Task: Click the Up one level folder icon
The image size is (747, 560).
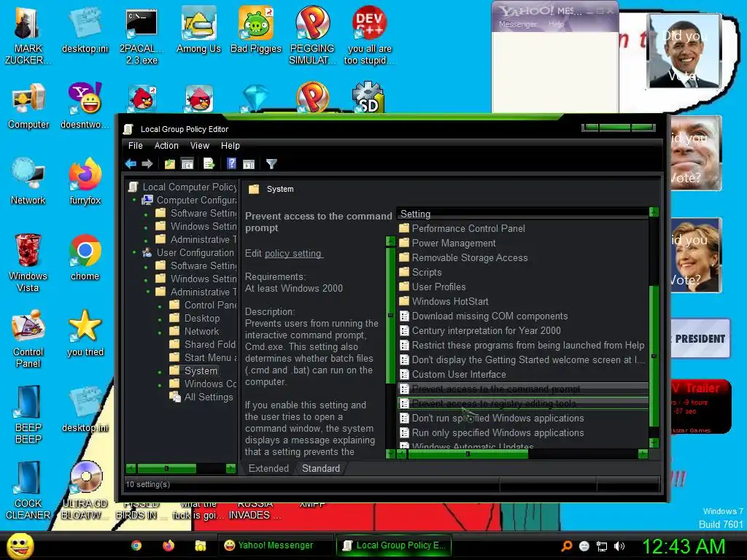Action: click(x=169, y=164)
